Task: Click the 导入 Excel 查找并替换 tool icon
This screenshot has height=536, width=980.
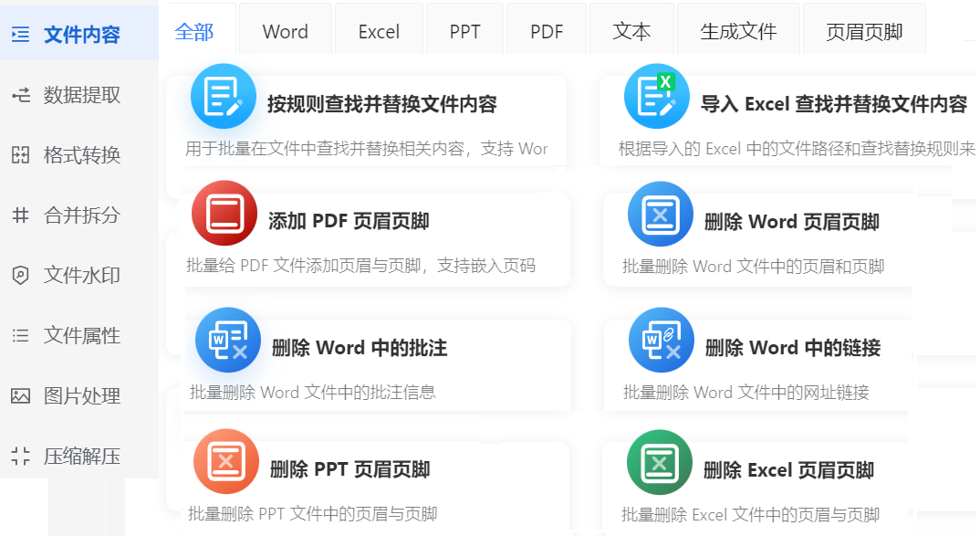Action: tap(659, 96)
